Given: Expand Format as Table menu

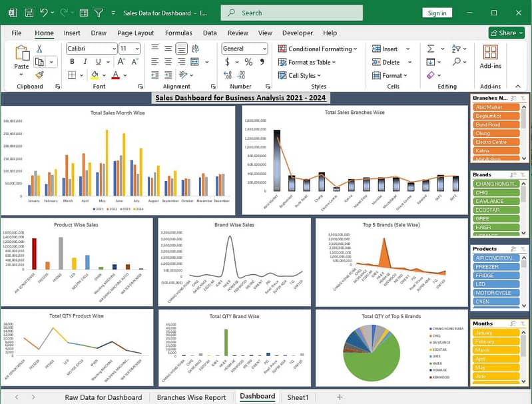Looking at the screenshot, I should (x=307, y=62).
